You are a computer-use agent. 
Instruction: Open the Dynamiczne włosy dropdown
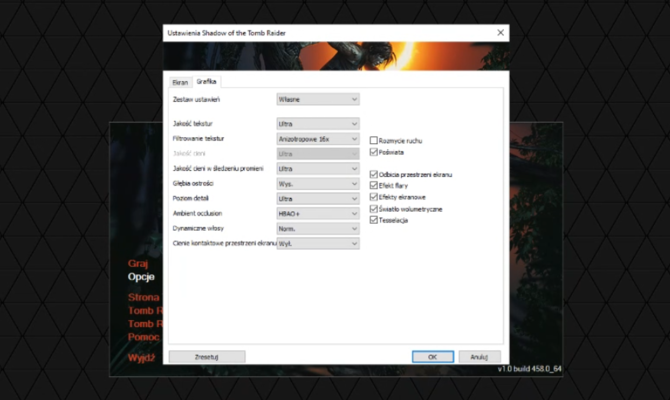[317, 229]
